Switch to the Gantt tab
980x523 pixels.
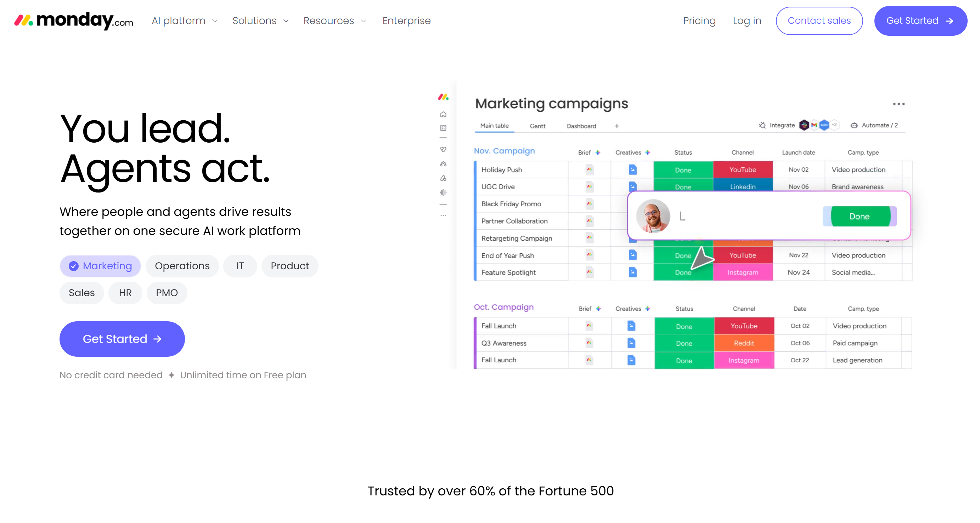(x=537, y=126)
